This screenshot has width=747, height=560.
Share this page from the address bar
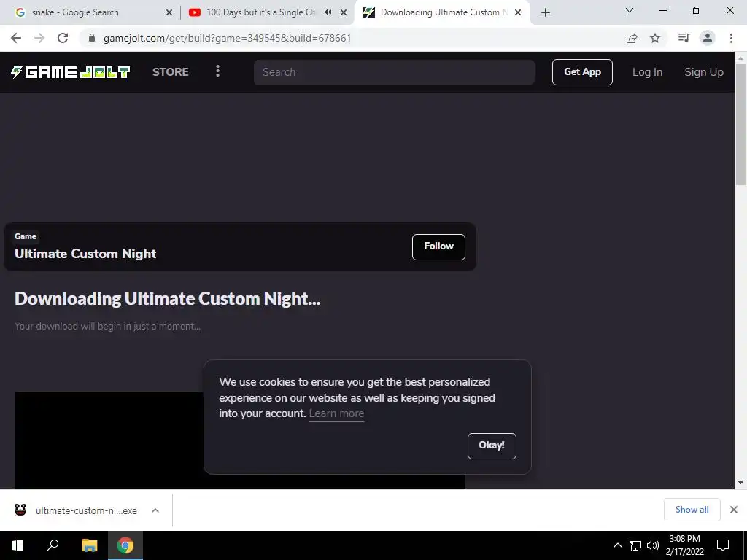pos(632,38)
